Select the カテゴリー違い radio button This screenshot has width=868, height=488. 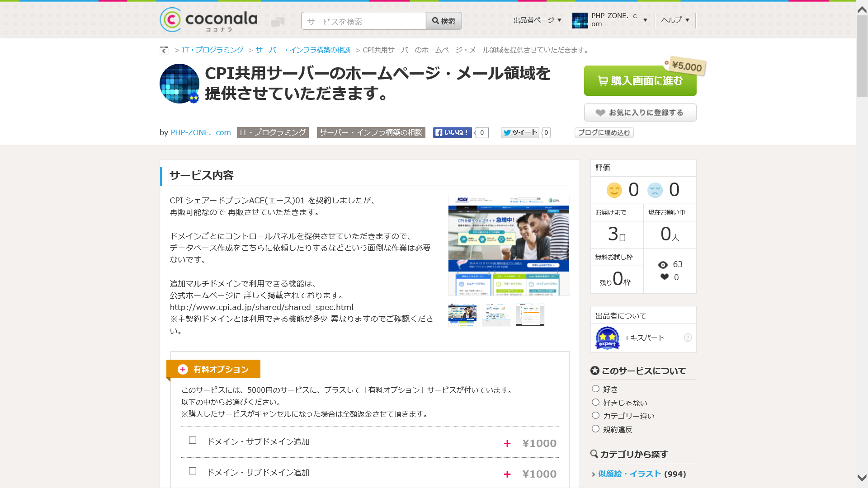(595, 415)
